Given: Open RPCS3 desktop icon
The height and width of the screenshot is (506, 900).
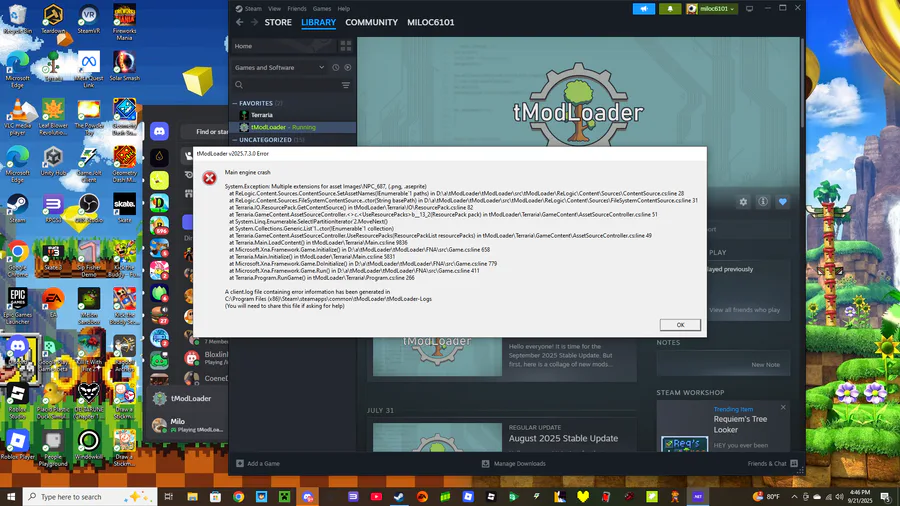Looking at the screenshot, I should [53, 209].
